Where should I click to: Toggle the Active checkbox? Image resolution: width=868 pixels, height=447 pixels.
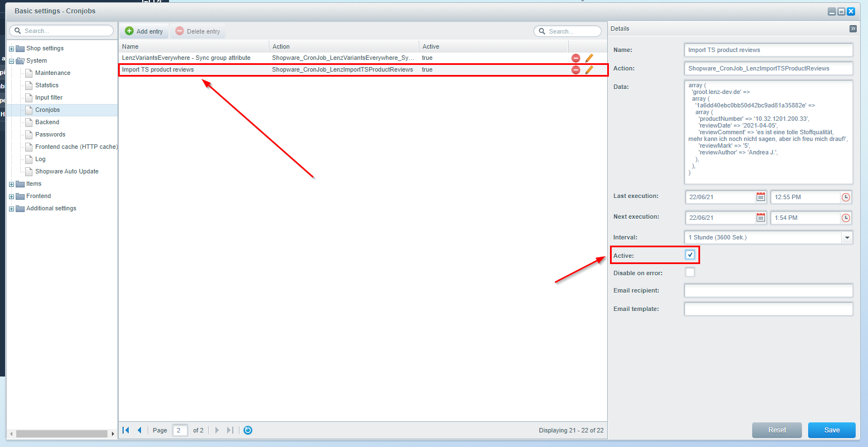[690, 255]
